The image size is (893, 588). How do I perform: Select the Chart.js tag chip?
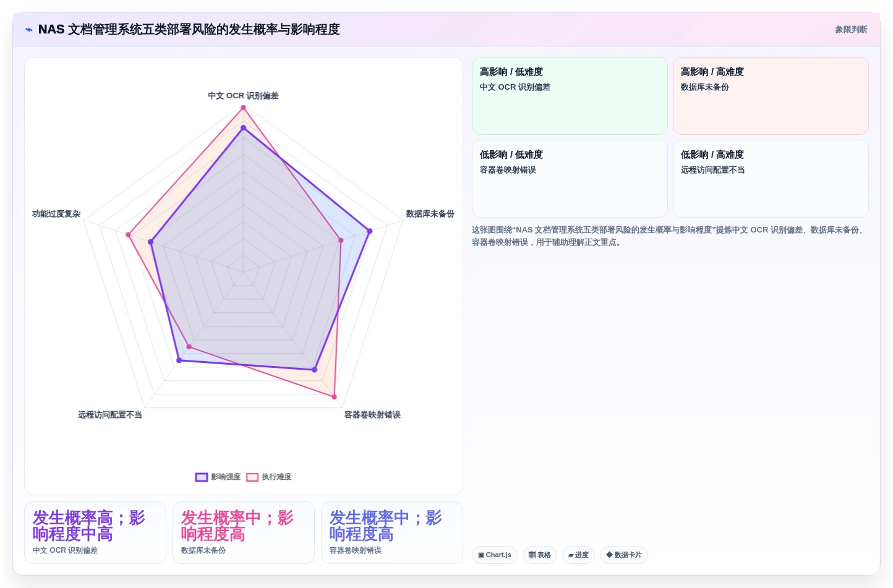pos(495,555)
